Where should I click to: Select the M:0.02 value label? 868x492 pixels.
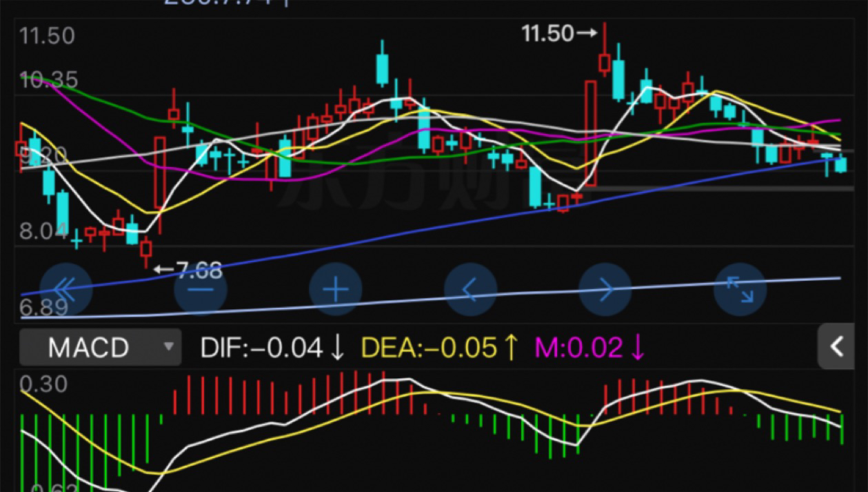point(590,348)
